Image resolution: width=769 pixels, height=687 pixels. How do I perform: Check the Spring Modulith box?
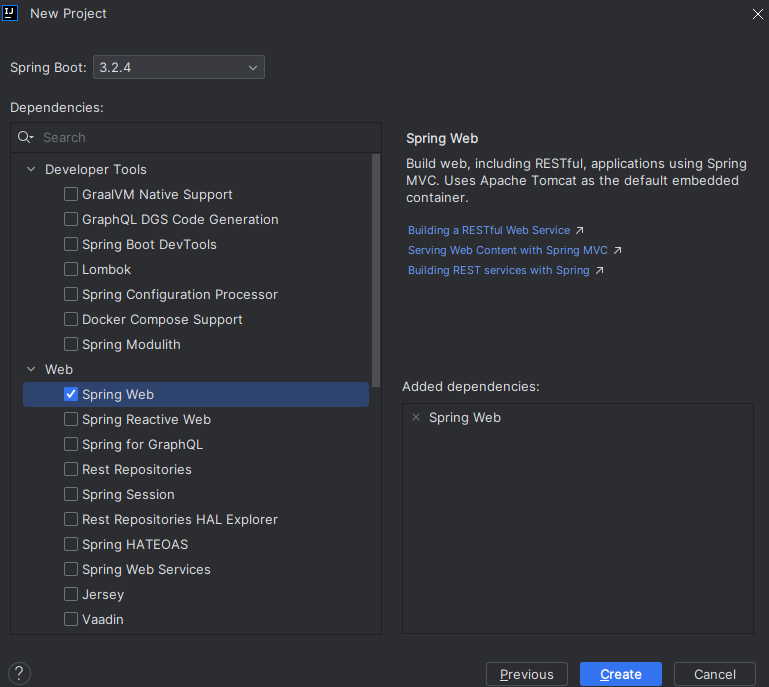click(71, 344)
